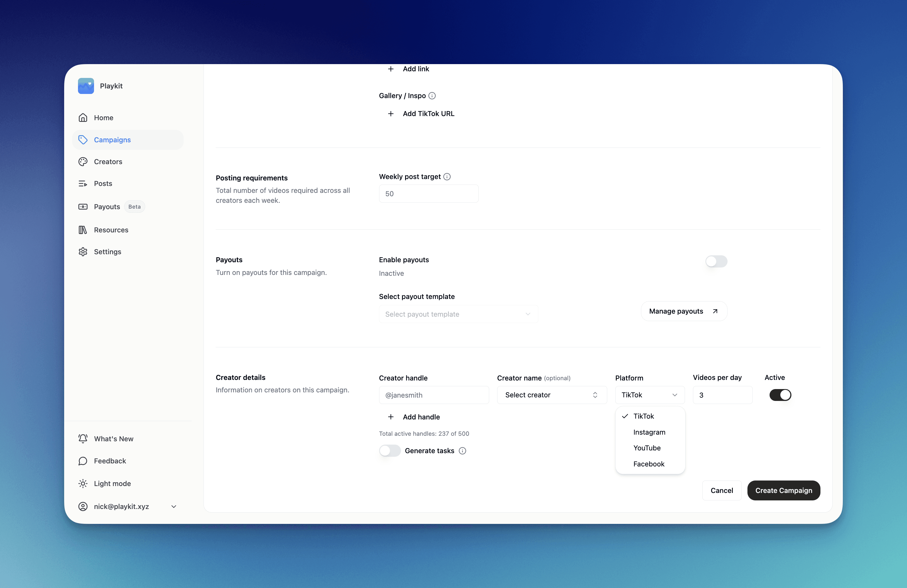The image size is (907, 588).
Task: Click the Weekly post target input field
Action: click(x=428, y=193)
